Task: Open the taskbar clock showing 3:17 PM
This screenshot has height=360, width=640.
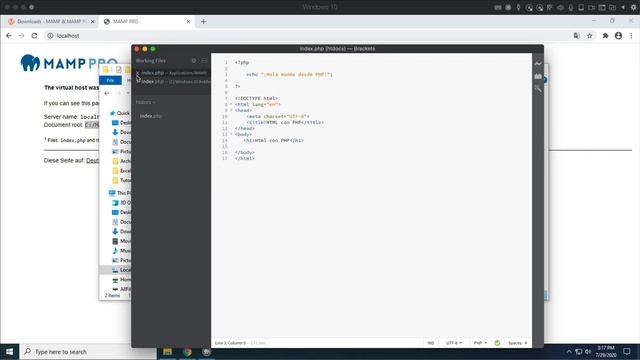Action: pos(606,351)
